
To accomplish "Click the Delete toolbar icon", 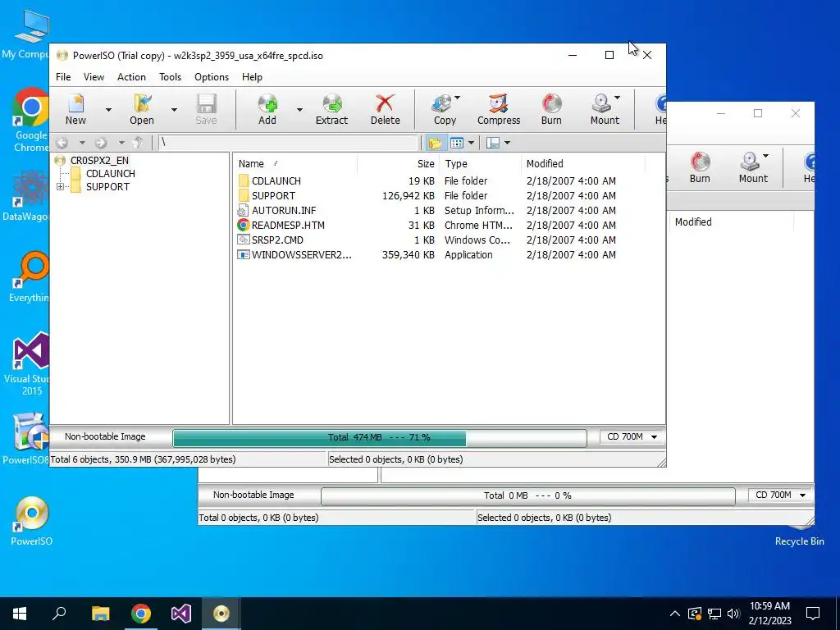I will click(386, 110).
